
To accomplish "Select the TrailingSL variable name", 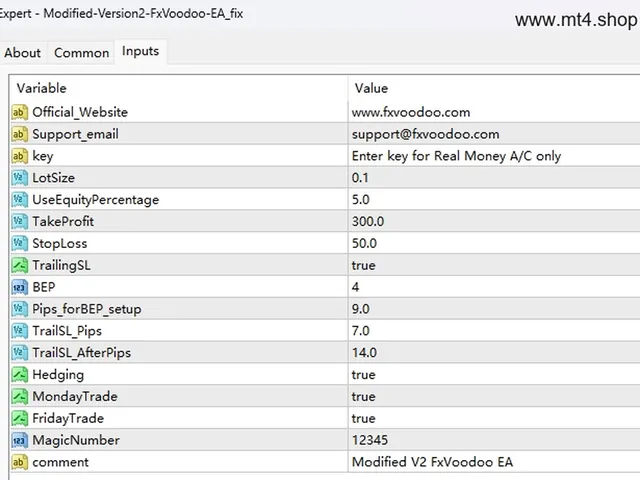I will [61, 266].
